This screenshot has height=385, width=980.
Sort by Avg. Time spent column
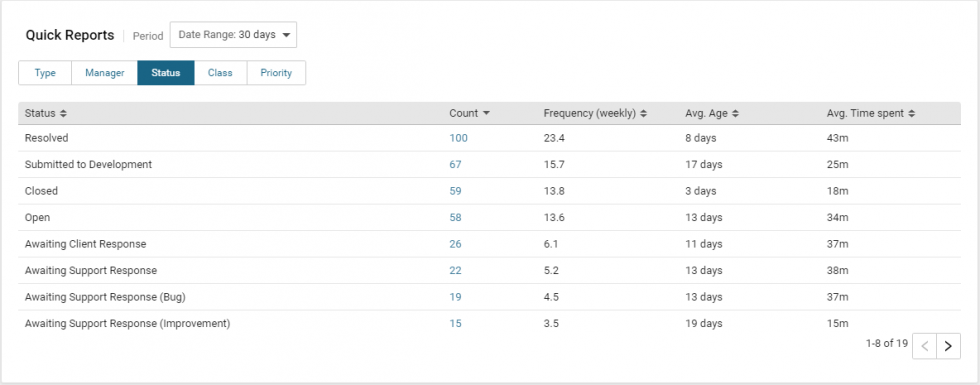tap(871, 113)
